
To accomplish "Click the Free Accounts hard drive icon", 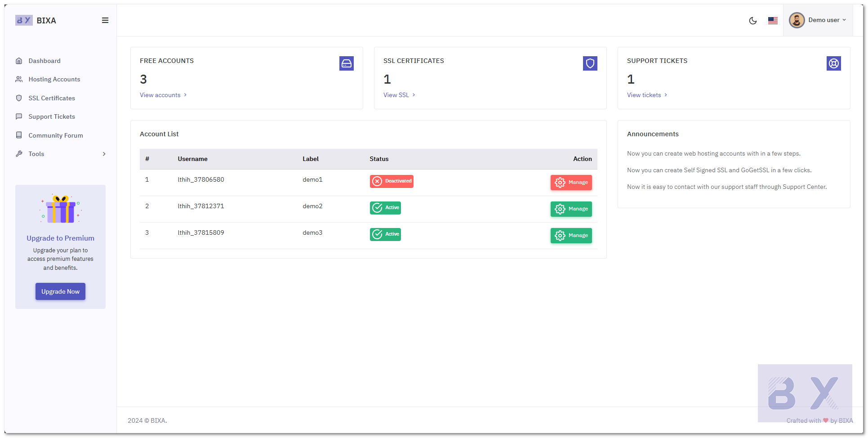I will [347, 63].
